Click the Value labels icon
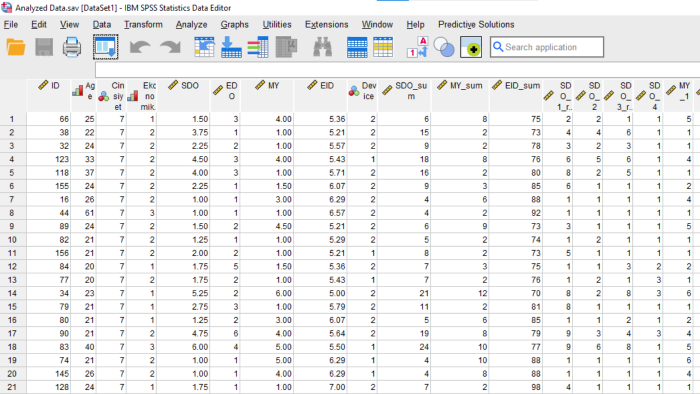The image size is (700, 394). point(418,47)
